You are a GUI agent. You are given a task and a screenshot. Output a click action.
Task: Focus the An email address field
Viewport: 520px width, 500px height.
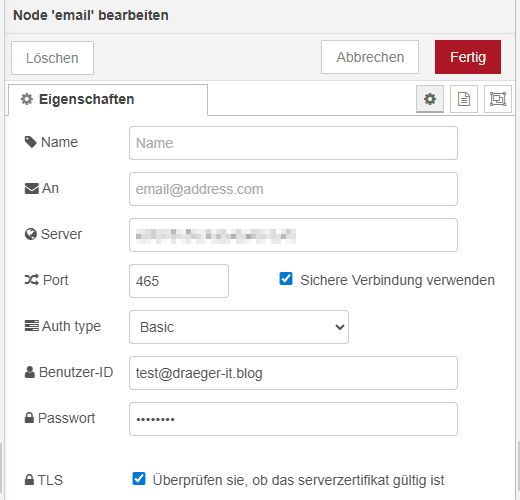293,189
